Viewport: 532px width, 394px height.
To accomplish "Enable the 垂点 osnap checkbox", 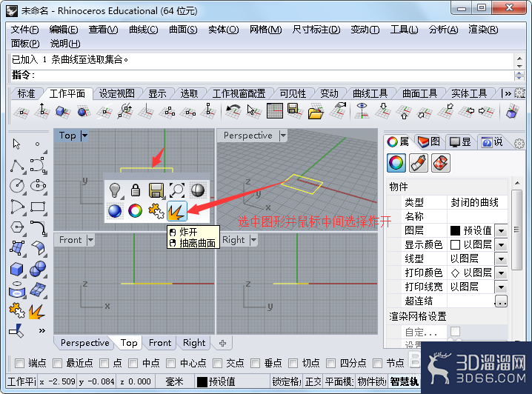I will point(255,363).
